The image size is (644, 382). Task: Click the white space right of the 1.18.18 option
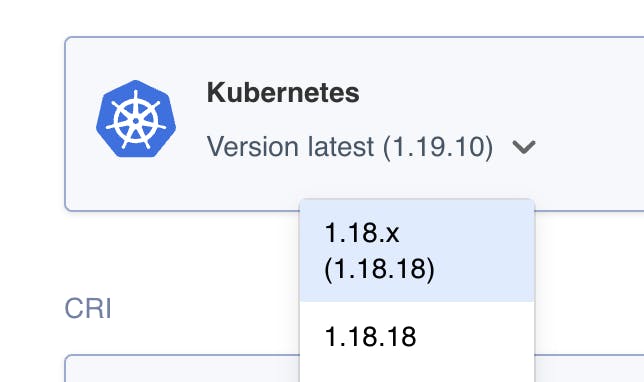tap(476, 336)
